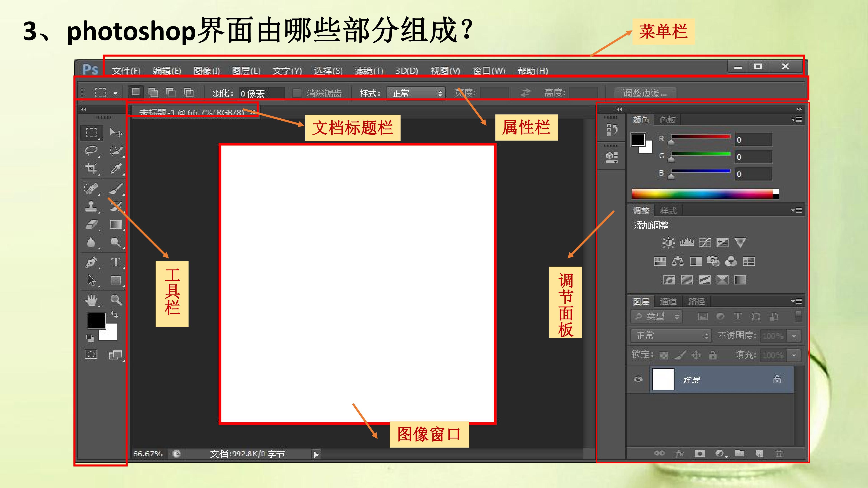
Task: Select the Zoom magnifier tool
Action: click(116, 300)
